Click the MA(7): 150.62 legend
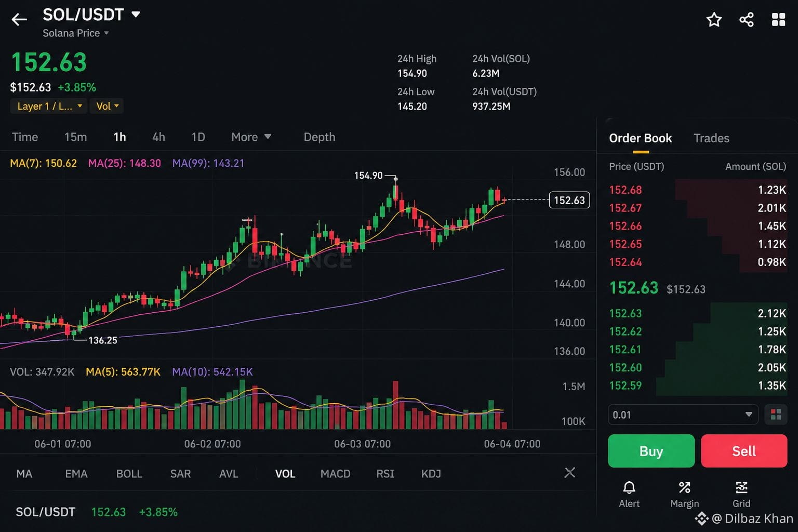 43,163
